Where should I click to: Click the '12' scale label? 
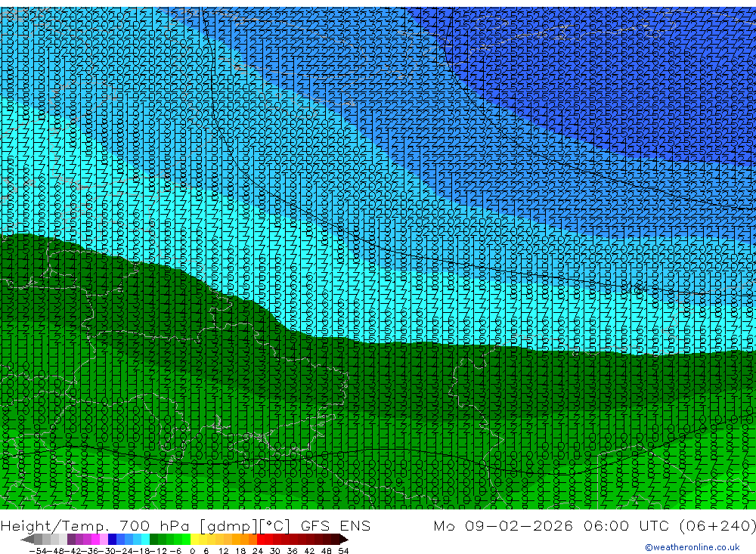[223, 551]
